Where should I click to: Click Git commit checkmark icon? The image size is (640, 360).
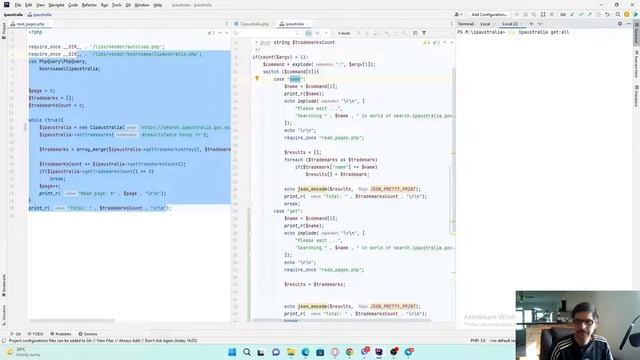[581, 15]
